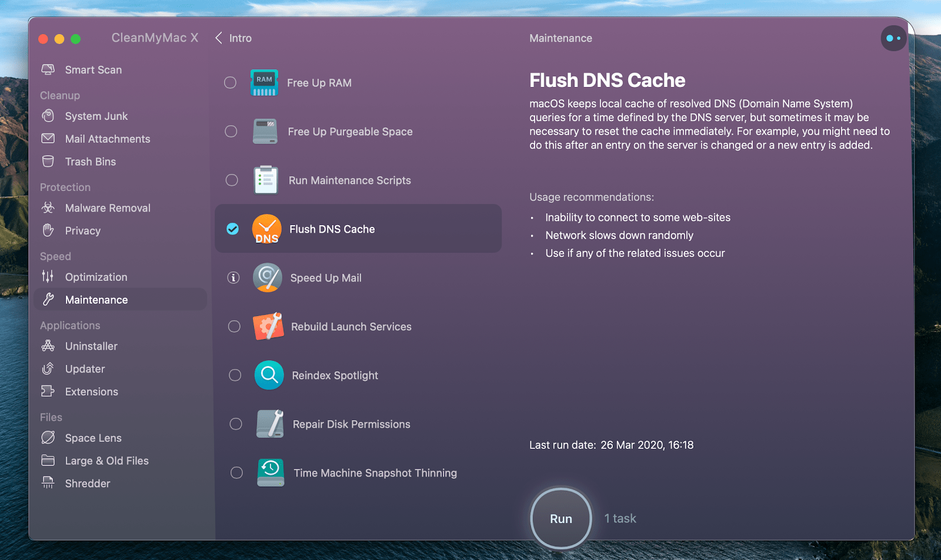Click Speed Up Mail info circle
941x560 pixels.
coord(233,277)
